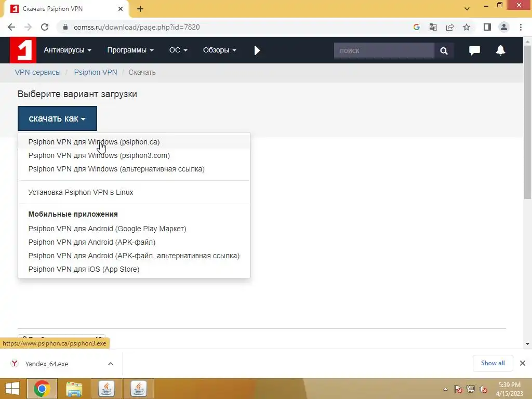532x399 pixels.
Task: Open the translate page icon
Action: pos(433,27)
